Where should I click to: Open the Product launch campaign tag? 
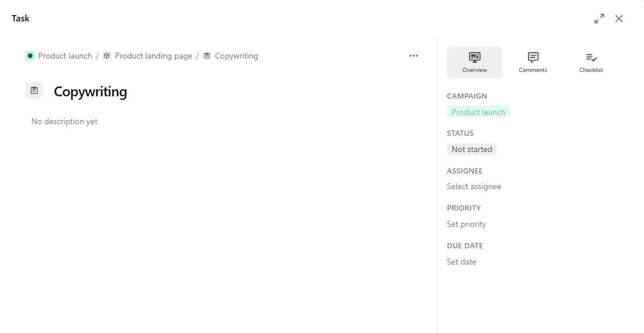(478, 112)
